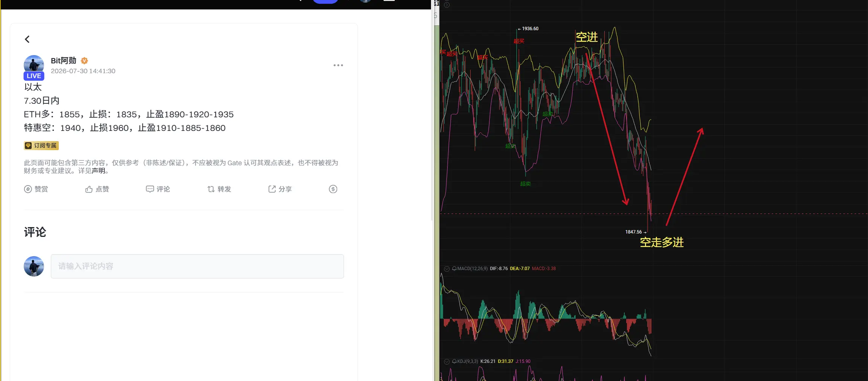Image resolution: width=868 pixels, height=381 pixels.
Task: Go back using the left arrow
Action: click(x=27, y=39)
